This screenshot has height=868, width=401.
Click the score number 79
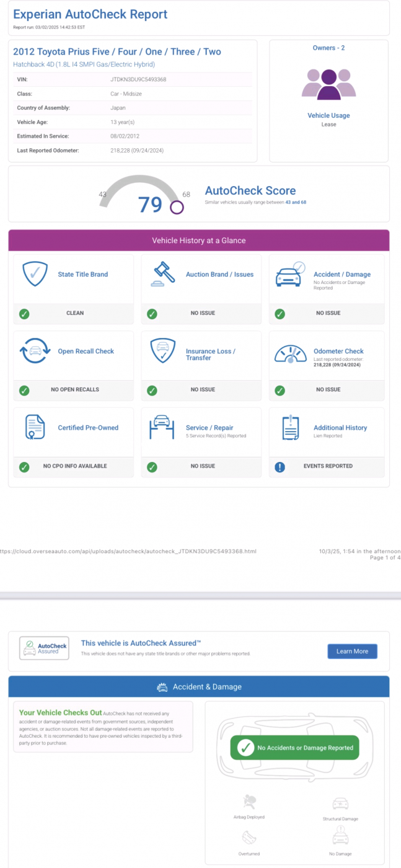(150, 205)
